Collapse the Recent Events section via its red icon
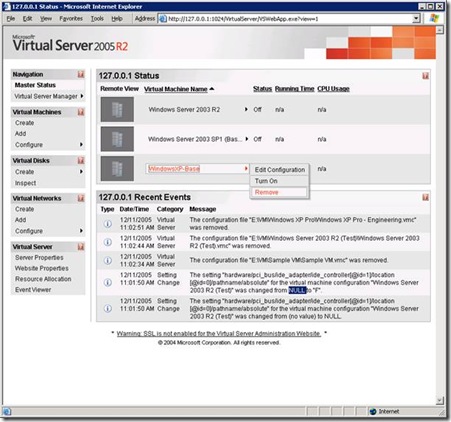Viewport: 451px width, 422px height. [425, 197]
